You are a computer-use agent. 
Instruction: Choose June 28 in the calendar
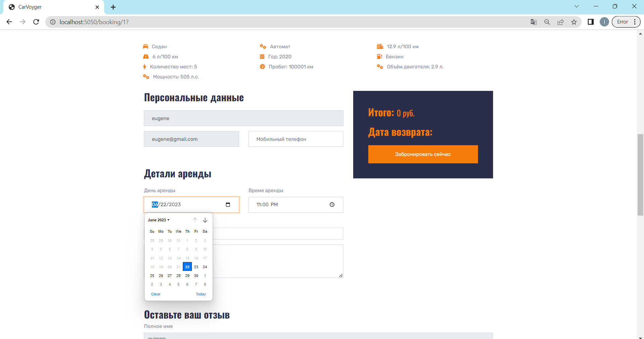pyautogui.click(x=178, y=276)
